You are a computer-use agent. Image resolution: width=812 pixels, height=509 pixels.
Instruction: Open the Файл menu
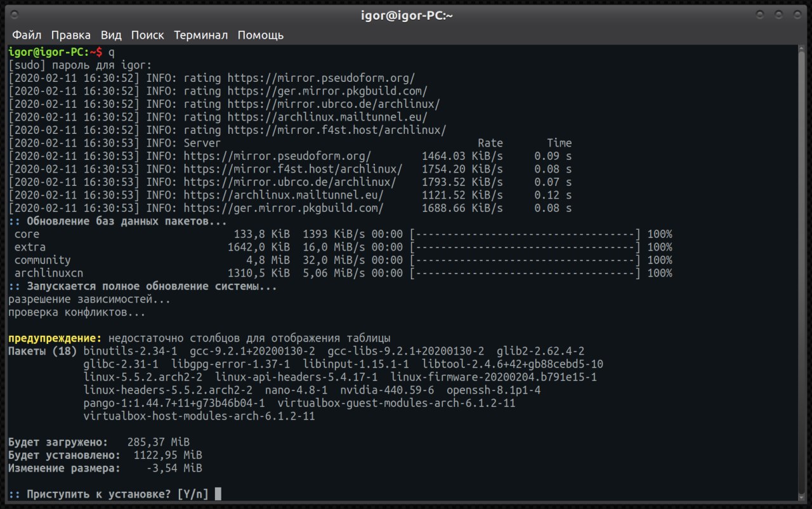(x=27, y=35)
